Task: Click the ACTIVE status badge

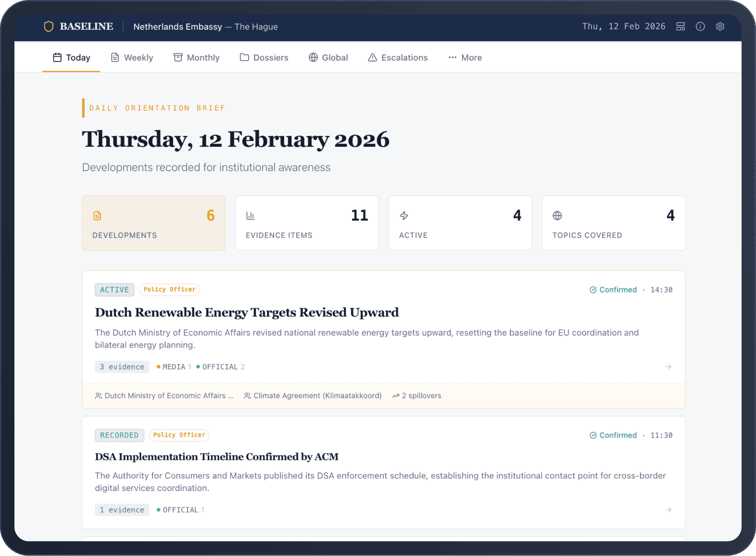Action: (x=114, y=290)
